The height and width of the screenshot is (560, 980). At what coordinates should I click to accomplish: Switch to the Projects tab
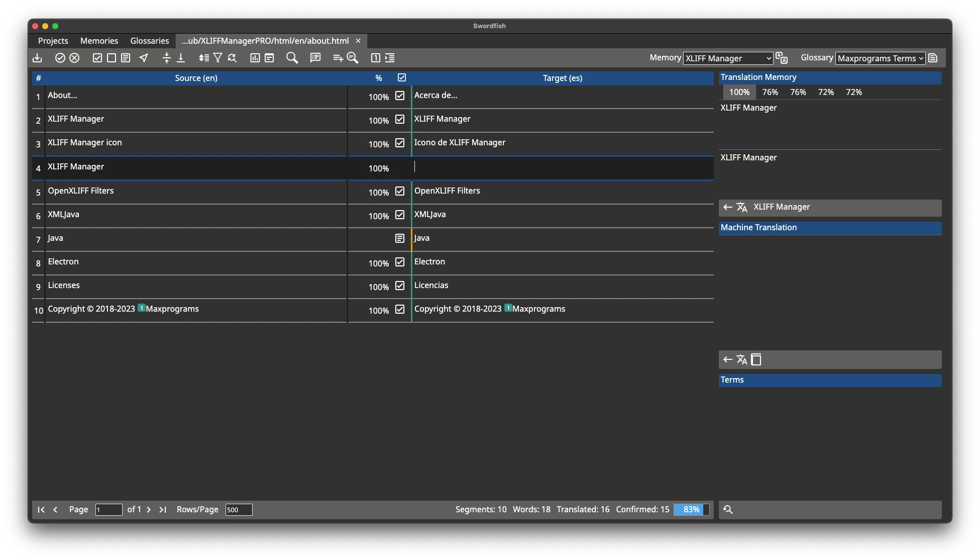coord(53,41)
